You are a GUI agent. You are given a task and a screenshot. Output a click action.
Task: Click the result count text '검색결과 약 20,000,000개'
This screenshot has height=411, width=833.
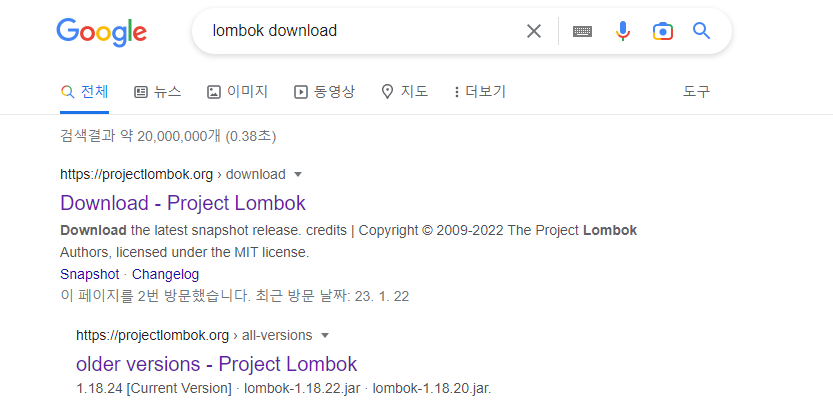140,136
